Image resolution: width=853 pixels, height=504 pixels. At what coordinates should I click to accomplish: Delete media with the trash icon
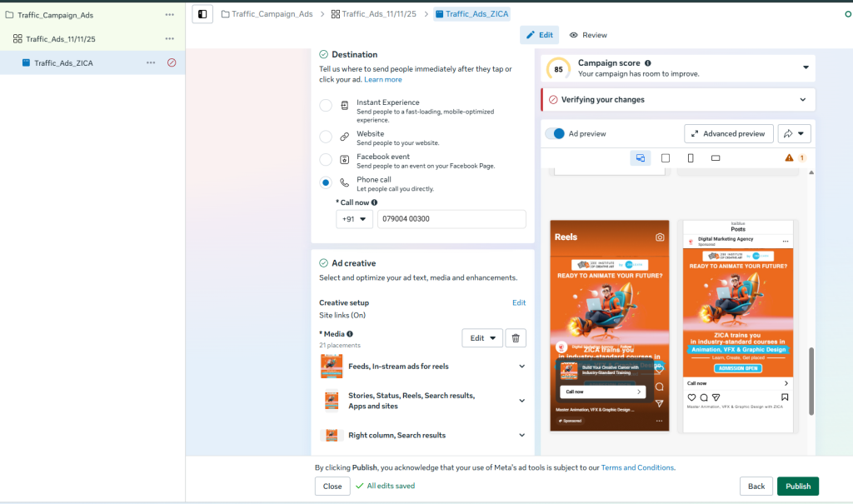coord(516,338)
